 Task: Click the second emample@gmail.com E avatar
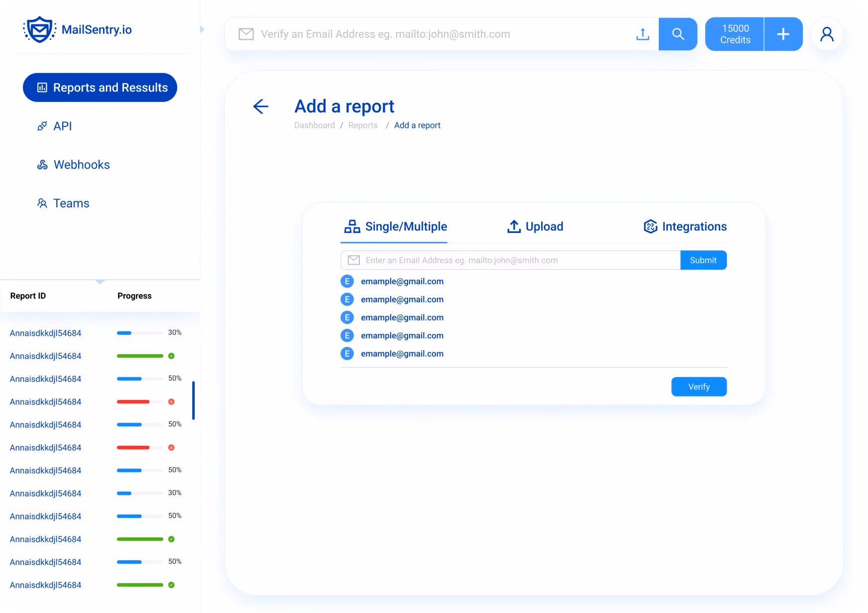pos(347,299)
